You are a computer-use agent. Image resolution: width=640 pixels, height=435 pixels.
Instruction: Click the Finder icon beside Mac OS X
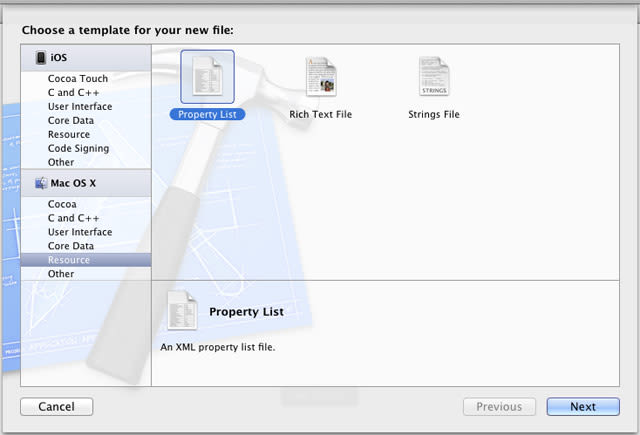click(x=41, y=183)
